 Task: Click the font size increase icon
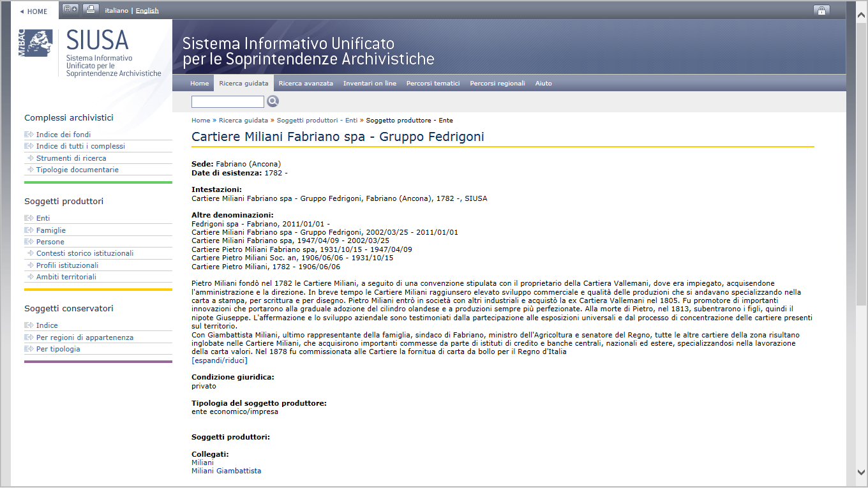(71, 10)
